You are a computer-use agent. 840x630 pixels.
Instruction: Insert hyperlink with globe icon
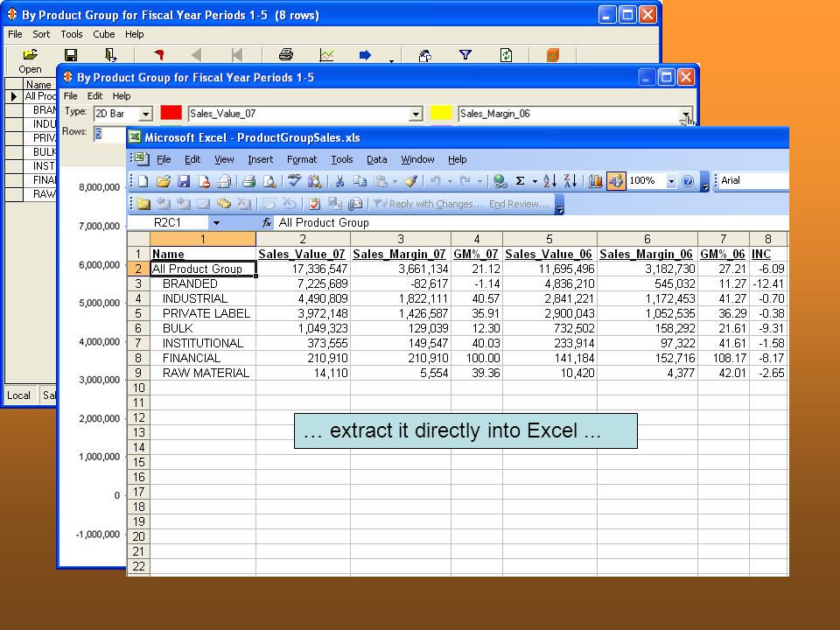500,181
